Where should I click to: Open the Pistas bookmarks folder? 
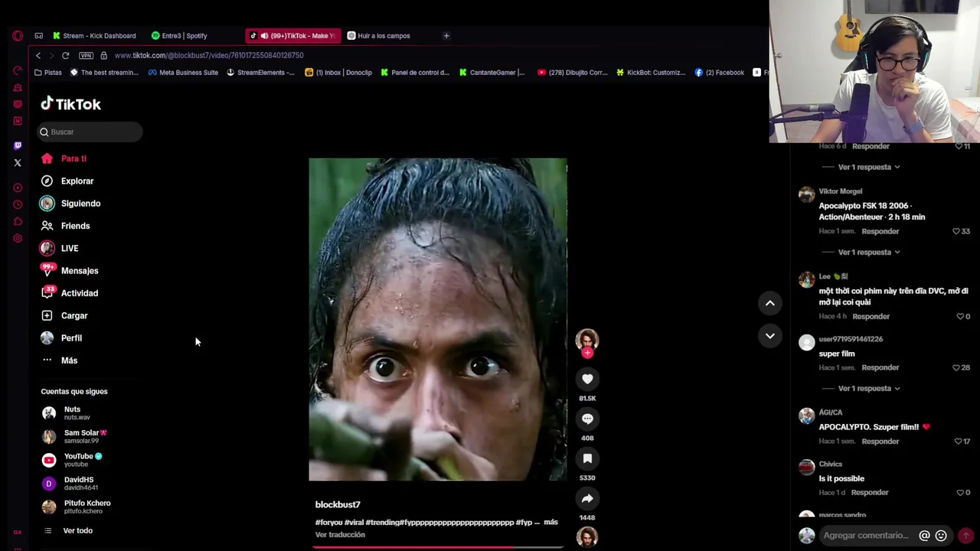47,72
